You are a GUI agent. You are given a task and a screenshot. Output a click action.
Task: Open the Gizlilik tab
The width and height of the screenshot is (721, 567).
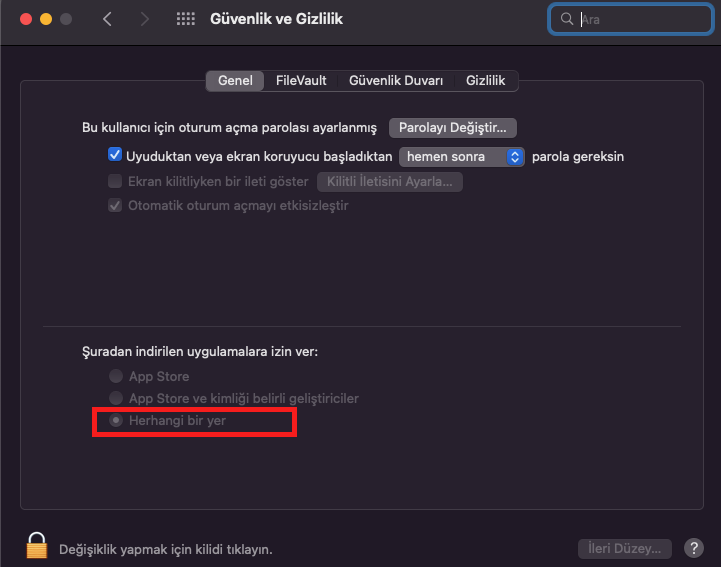click(x=486, y=81)
